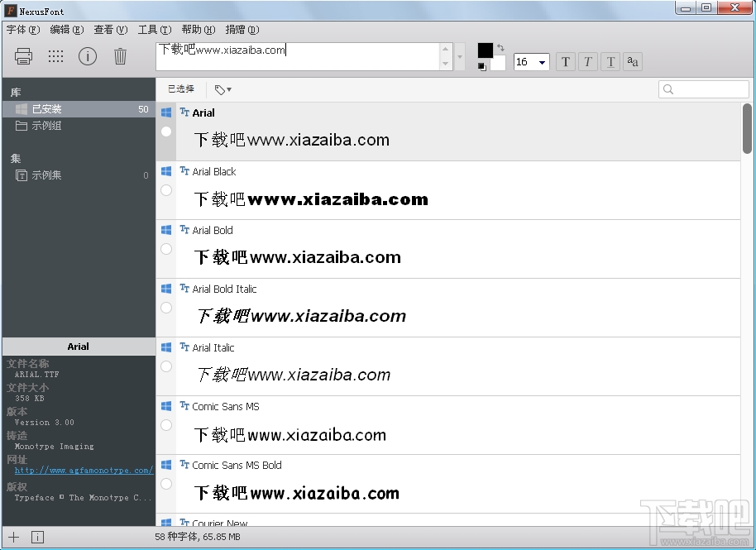Click the Arial Italic preview sample text
Viewport: 756px width, 550px height.
294,375
